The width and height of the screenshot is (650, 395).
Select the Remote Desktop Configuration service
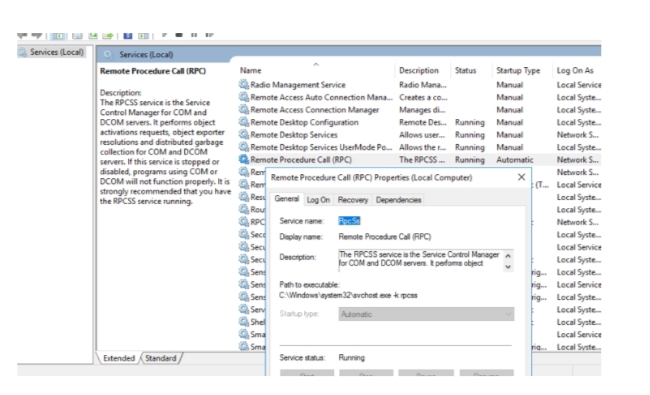pos(304,122)
